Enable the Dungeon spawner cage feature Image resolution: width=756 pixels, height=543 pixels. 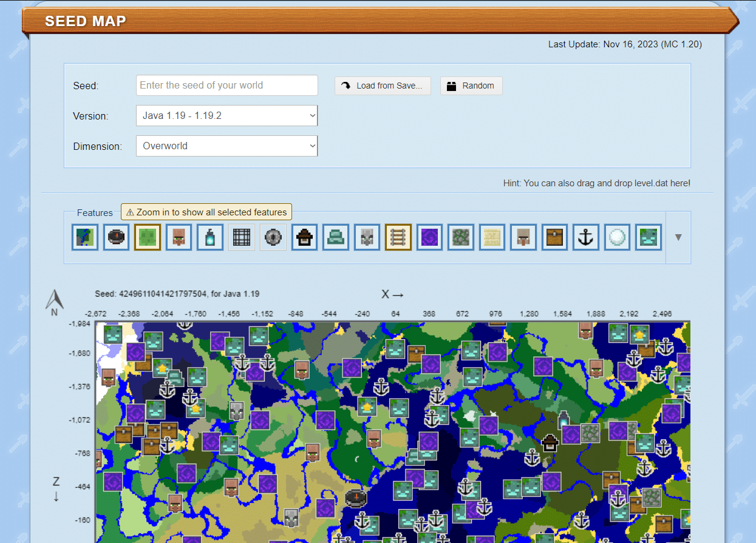242,237
